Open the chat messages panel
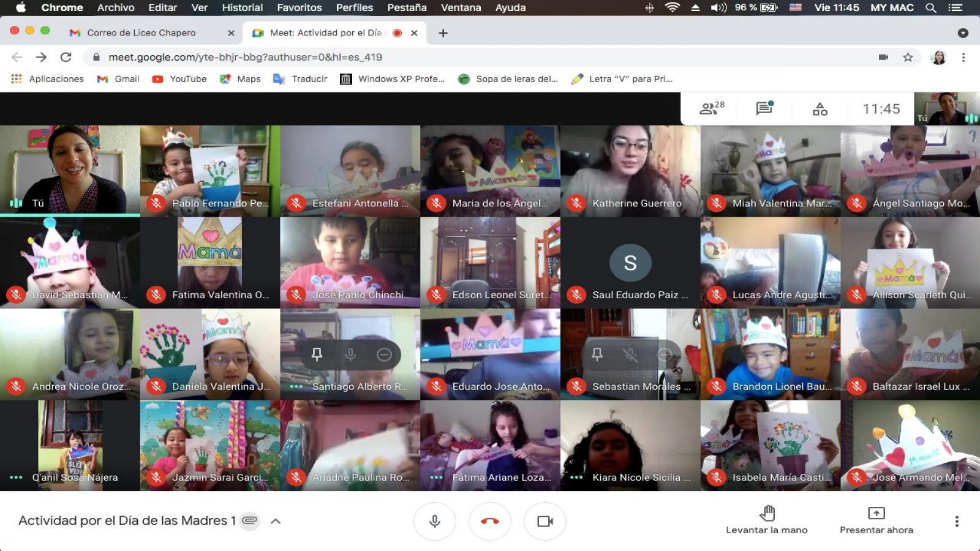 point(764,108)
